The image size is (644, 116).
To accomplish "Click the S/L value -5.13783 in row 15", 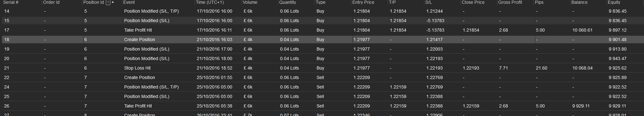I will click(x=435, y=21).
